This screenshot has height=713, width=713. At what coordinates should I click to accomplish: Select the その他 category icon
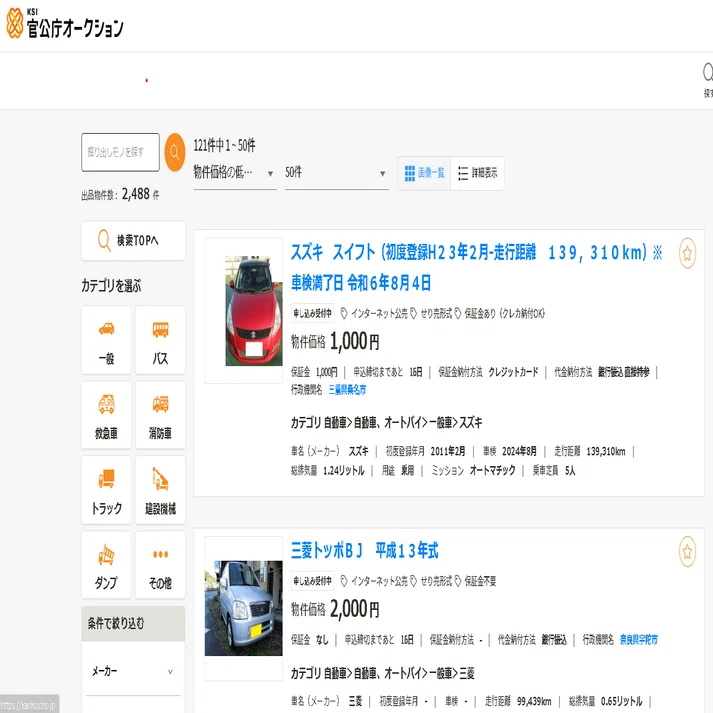[x=160, y=565]
